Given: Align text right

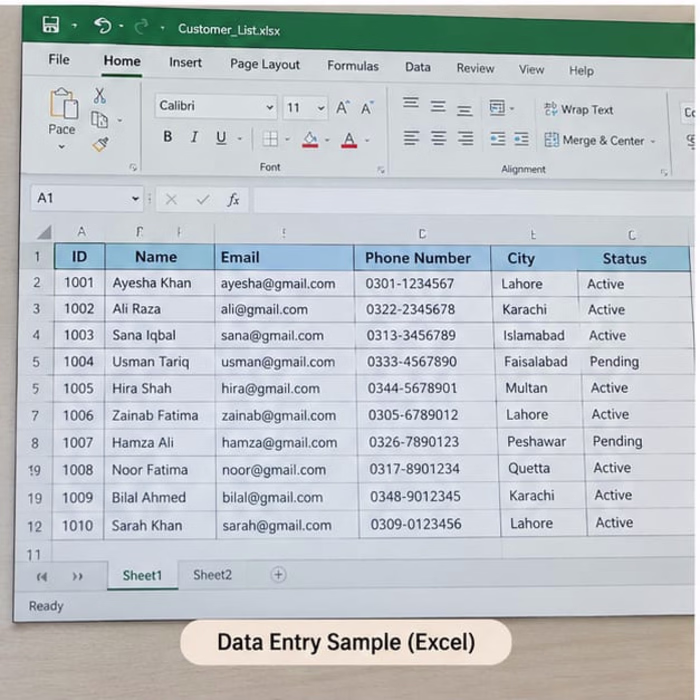Looking at the screenshot, I should click(465, 138).
